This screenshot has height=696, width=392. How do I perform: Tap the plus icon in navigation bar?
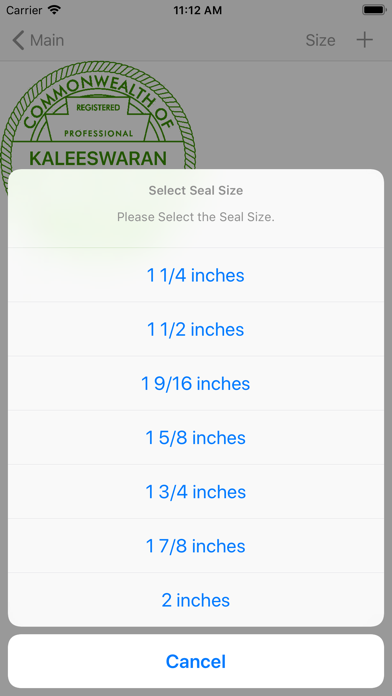pyautogui.click(x=364, y=40)
